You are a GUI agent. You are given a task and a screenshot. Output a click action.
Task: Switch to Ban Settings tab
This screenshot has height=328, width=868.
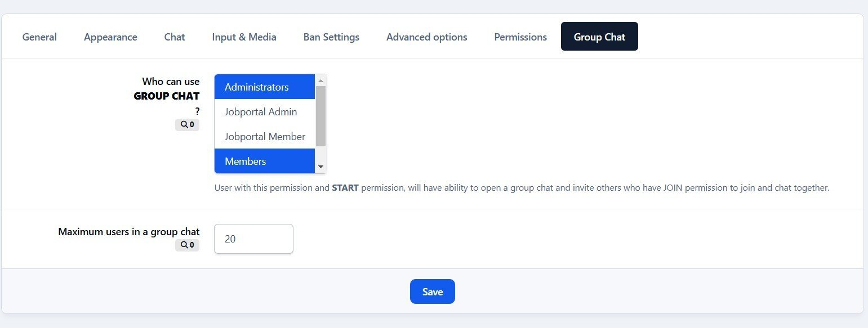(x=331, y=37)
